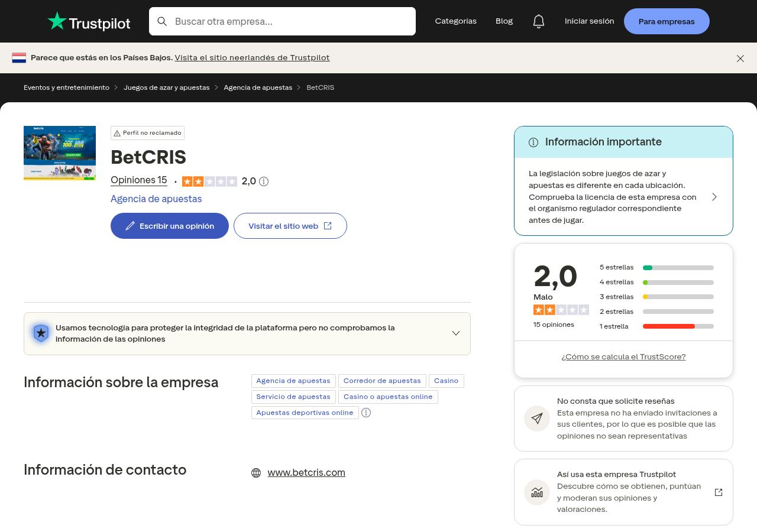Screen dimensions: 757x532
Task: Click the Netherlands flag icon
Action: 19,58
